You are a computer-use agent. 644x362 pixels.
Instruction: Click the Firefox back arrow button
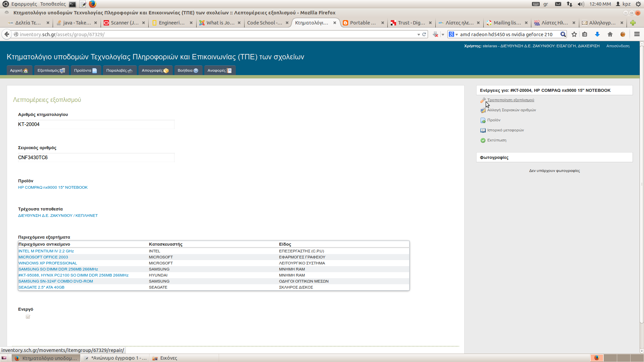pos(7,34)
